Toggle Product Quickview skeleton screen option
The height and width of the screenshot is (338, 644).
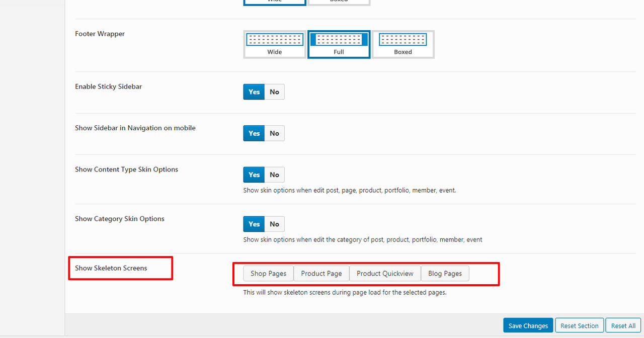point(385,274)
